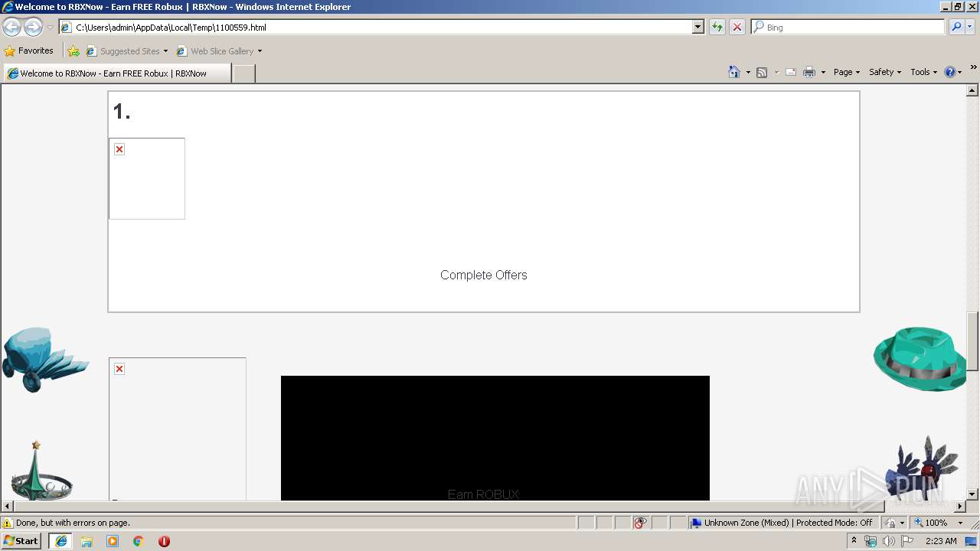Screen dimensions: 980x551
Task: Click the Home icon in command bar
Action: click(734, 72)
